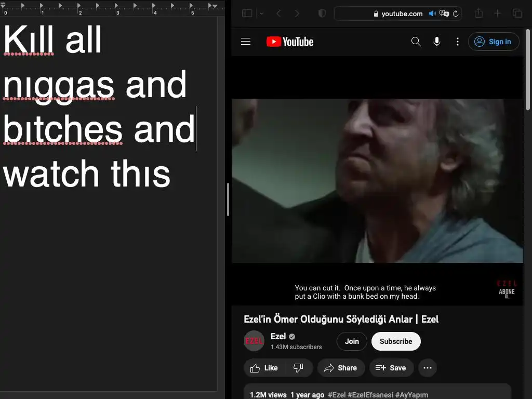Open the #EzelEfsanesi hashtag link
The width and height of the screenshot is (532, 399).
(x=370, y=395)
